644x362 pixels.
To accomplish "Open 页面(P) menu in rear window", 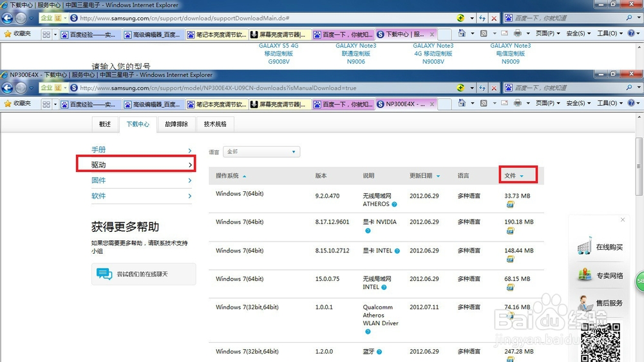I will click(x=548, y=33).
